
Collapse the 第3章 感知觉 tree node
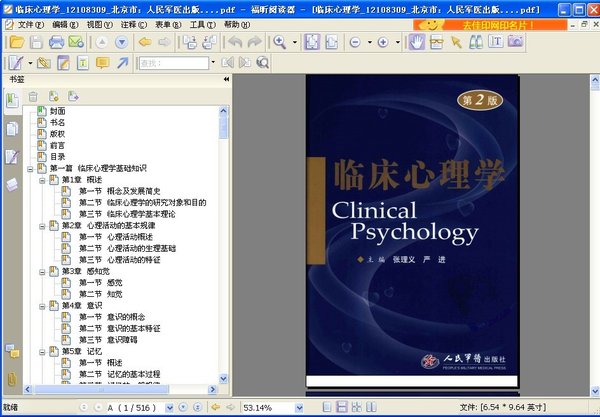pos(42,272)
